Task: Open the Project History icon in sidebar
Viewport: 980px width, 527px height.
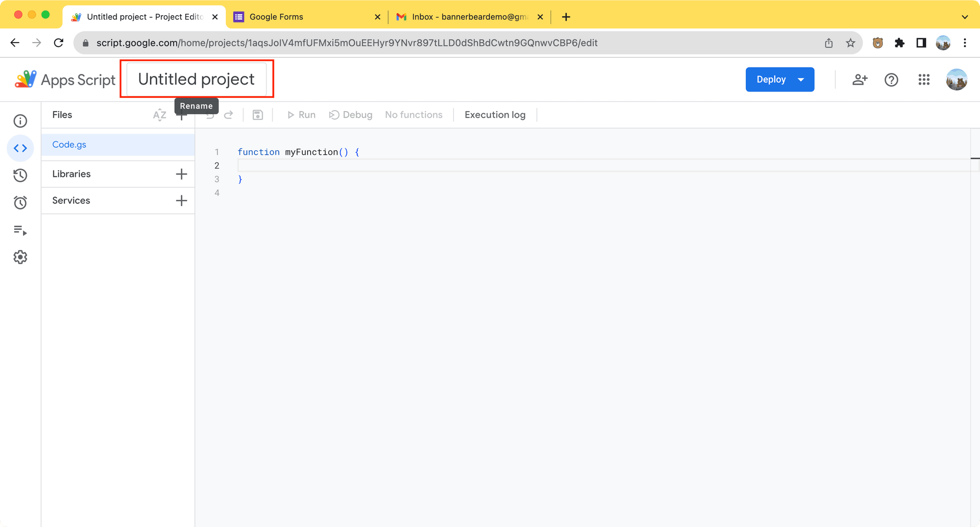Action: [x=20, y=175]
